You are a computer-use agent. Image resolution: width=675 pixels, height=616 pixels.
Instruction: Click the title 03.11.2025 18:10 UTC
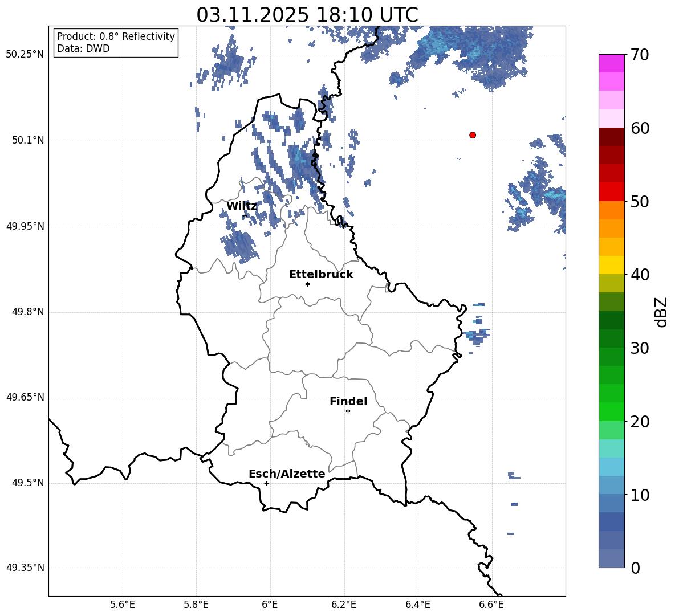307,15
